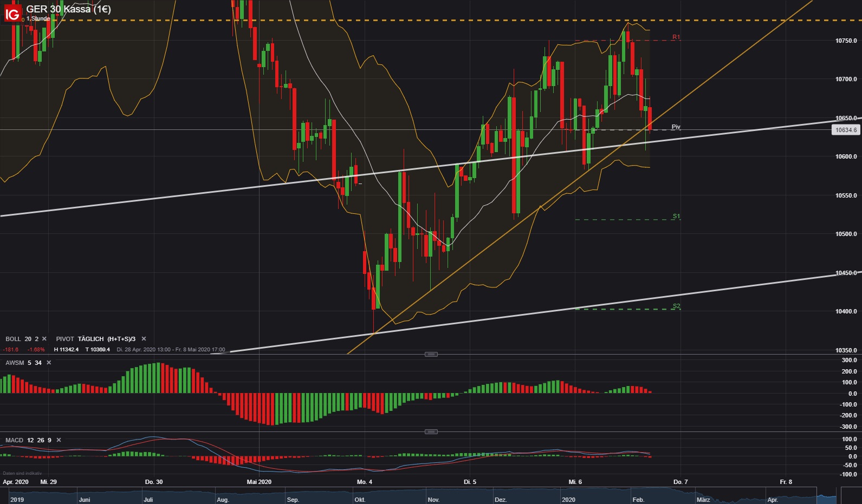862x504 pixels.
Task: Click resize handle above MACD panel
Action: pos(431,431)
